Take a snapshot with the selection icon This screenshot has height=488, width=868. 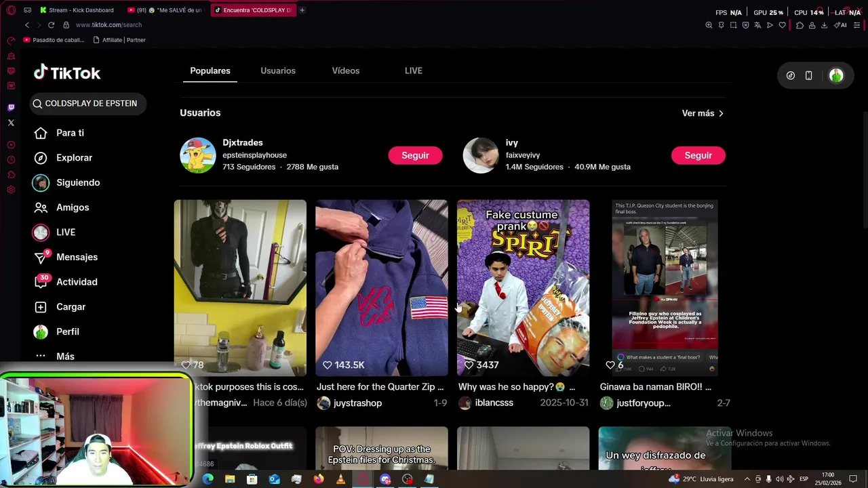click(733, 25)
